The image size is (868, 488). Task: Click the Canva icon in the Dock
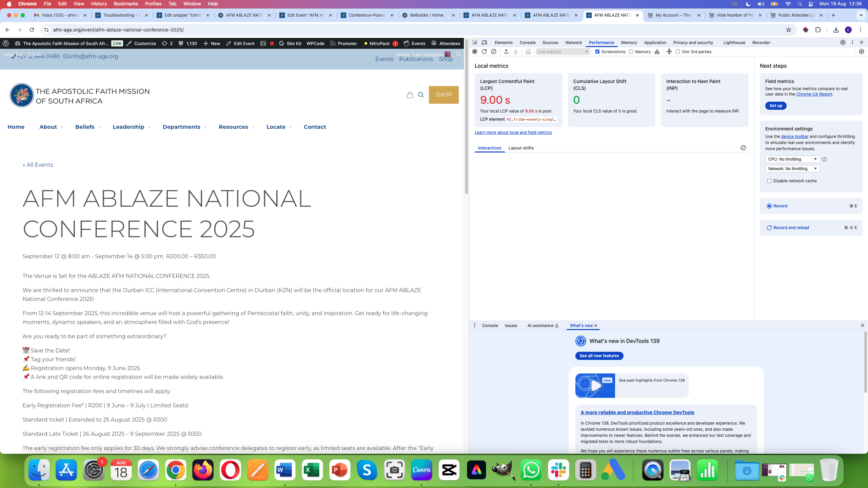click(421, 470)
